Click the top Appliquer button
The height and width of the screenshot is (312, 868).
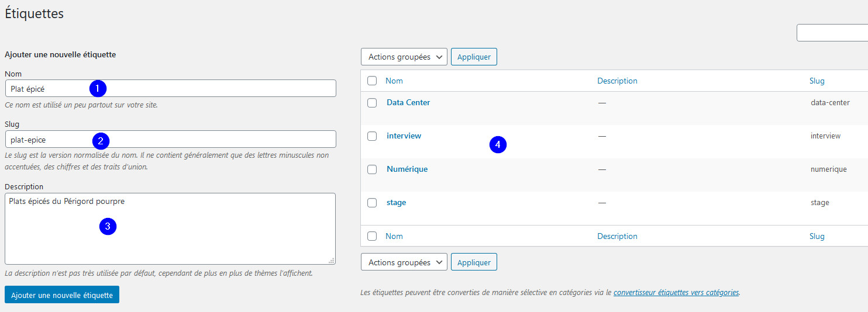pos(474,57)
